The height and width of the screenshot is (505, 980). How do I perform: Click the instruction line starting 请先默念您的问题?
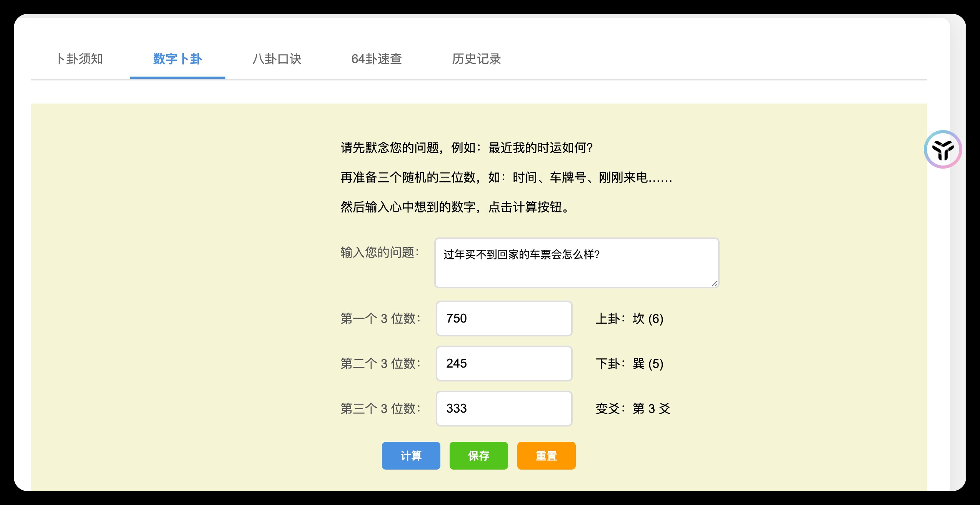[x=467, y=148]
